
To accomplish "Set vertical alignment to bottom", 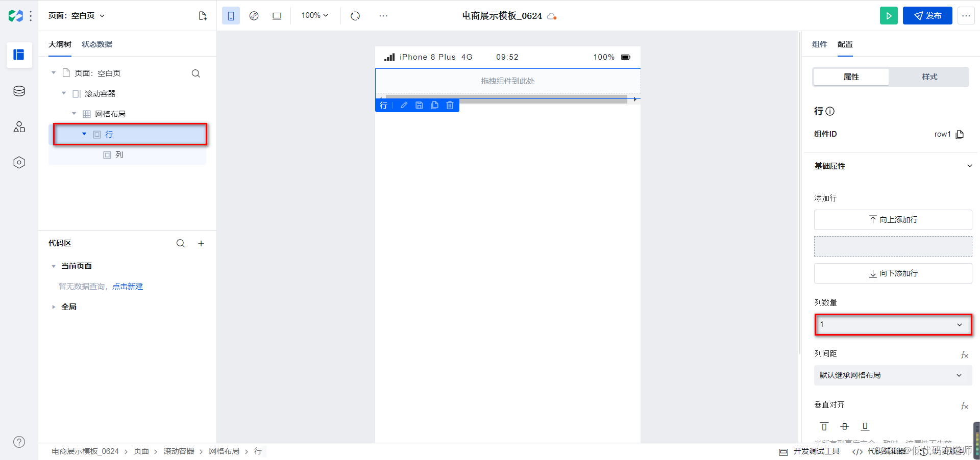I will [x=865, y=426].
